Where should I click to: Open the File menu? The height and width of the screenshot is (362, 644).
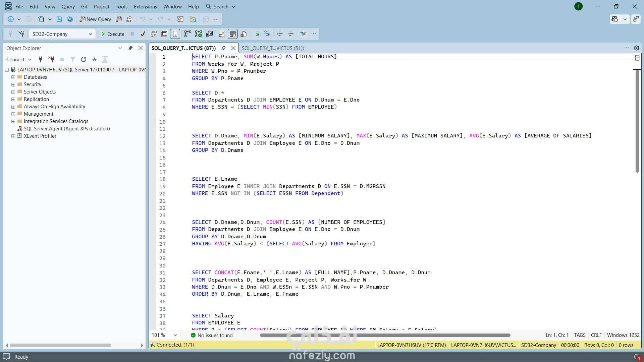tap(19, 6)
